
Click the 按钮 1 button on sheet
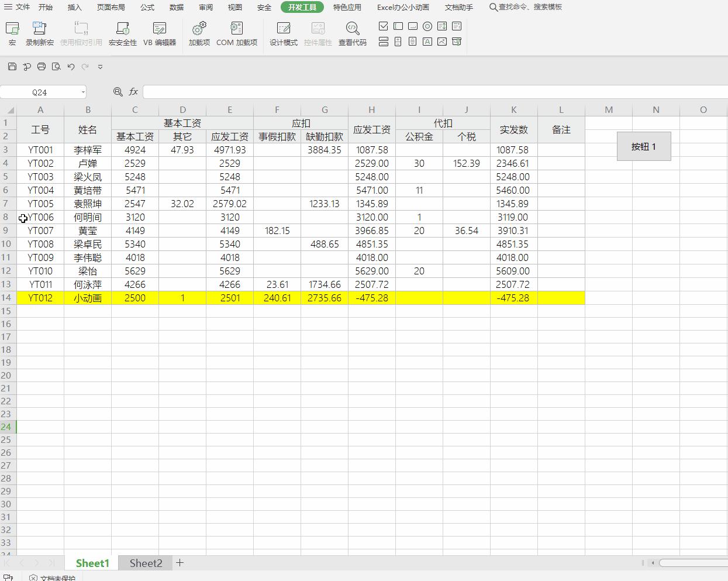(x=644, y=146)
